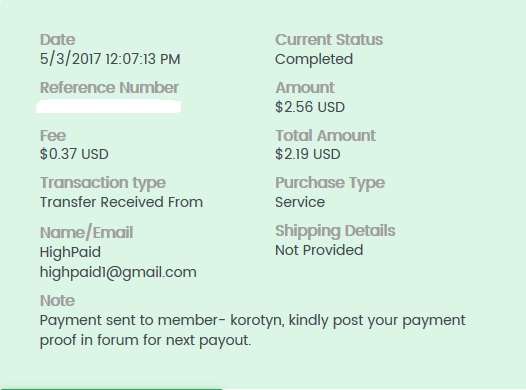Click the Fee label
This screenshot has width=526, height=390.
(x=53, y=136)
